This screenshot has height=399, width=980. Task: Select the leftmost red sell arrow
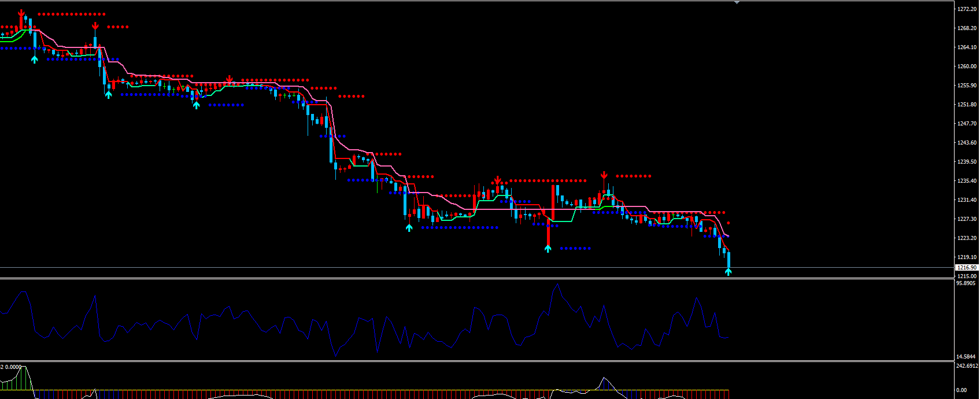21,13
